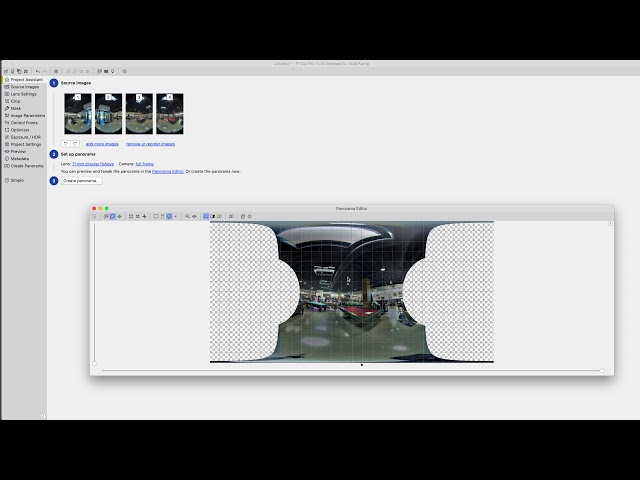The image size is (640, 480).
Task: Open the gear options icon in main toolbar
Action: (x=56, y=71)
